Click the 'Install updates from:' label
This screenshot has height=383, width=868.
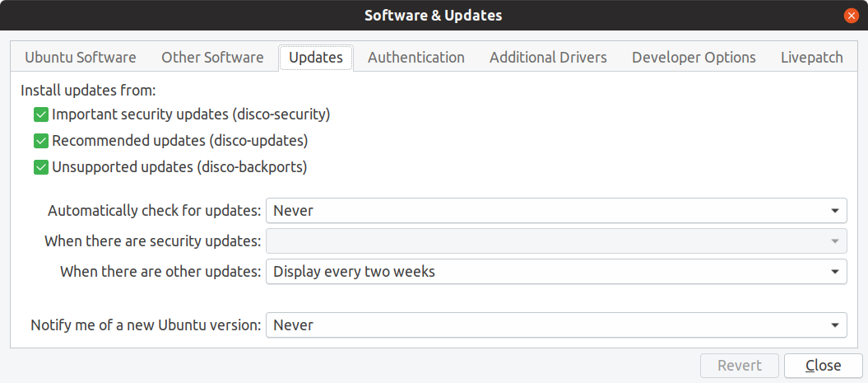(x=89, y=90)
